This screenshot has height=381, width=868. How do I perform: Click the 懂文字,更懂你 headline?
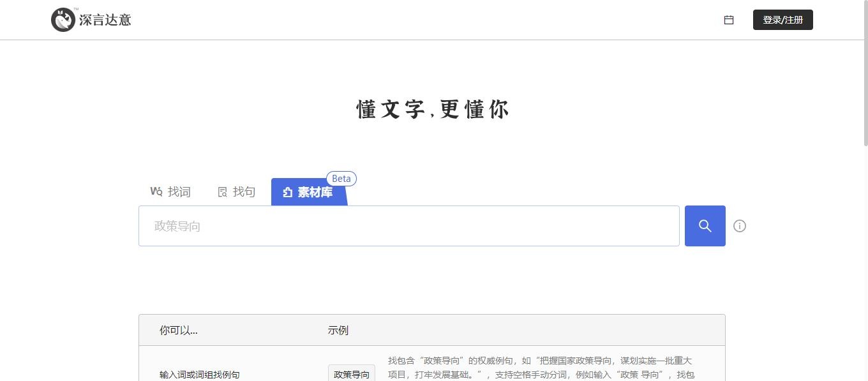pyautogui.click(x=433, y=110)
